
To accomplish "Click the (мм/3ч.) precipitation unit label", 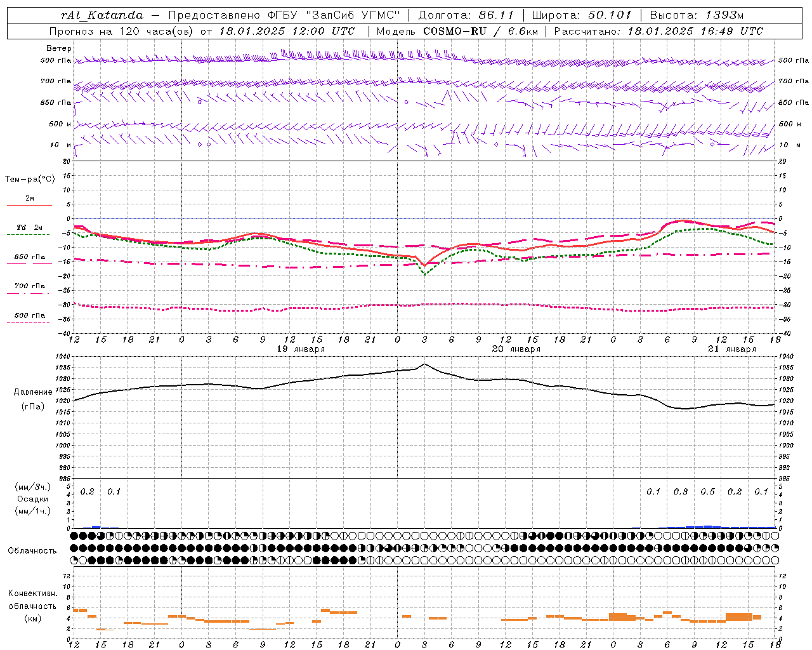I will tap(32, 487).
